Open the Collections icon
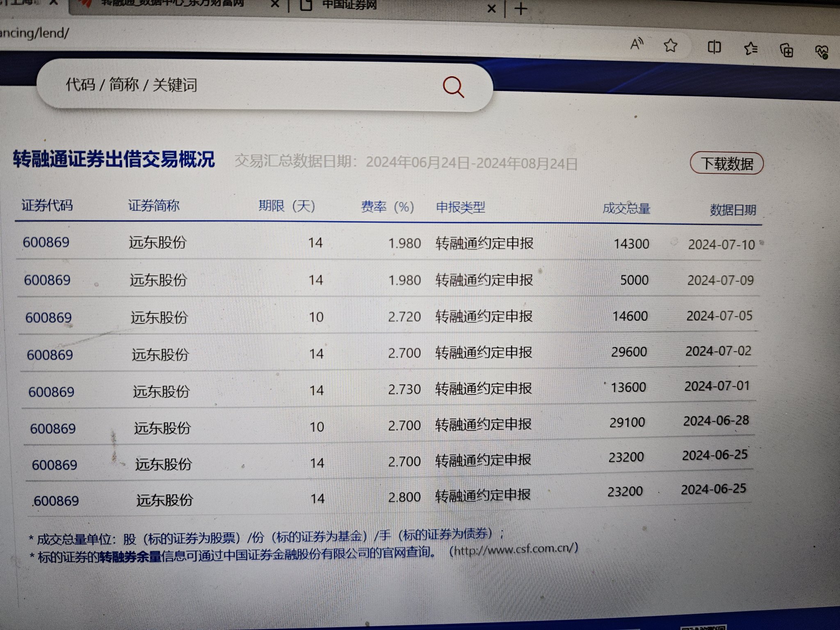Viewport: 840px width, 630px height. tap(786, 50)
